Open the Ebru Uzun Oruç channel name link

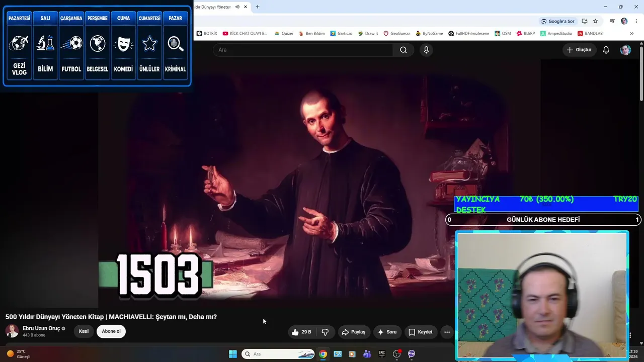click(41, 328)
